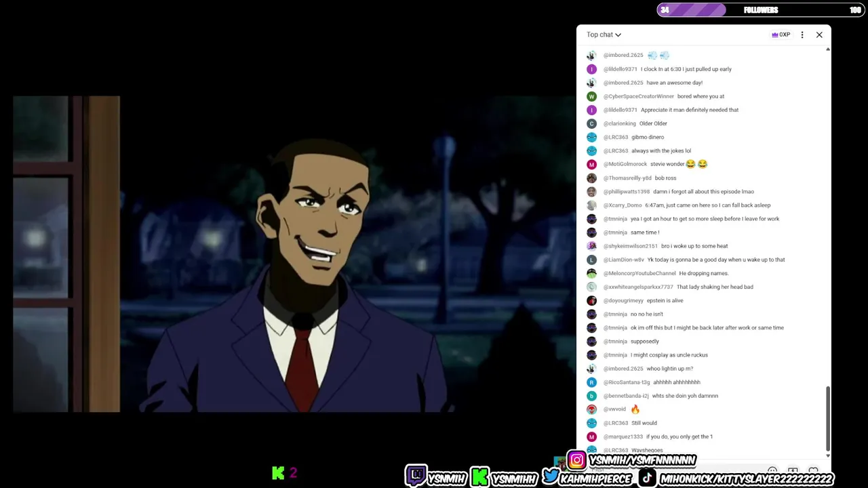
Task: Select message 'He dropping names.'
Action: [x=703, y=273]
